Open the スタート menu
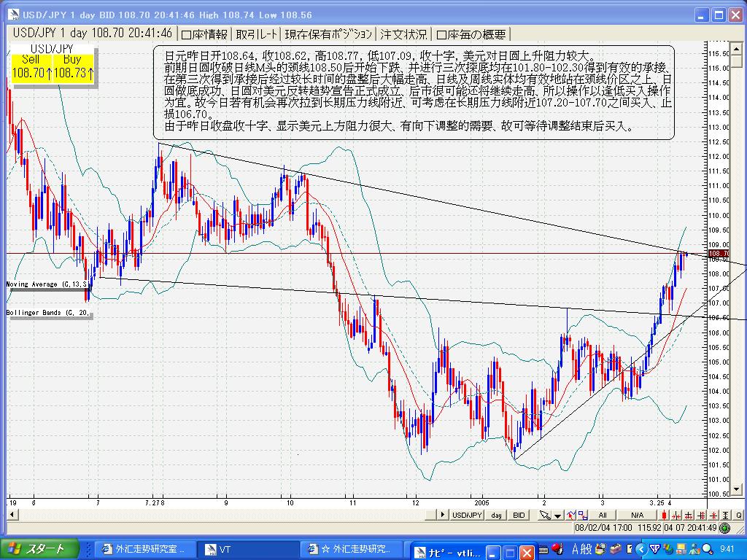 tap(39, 549)
